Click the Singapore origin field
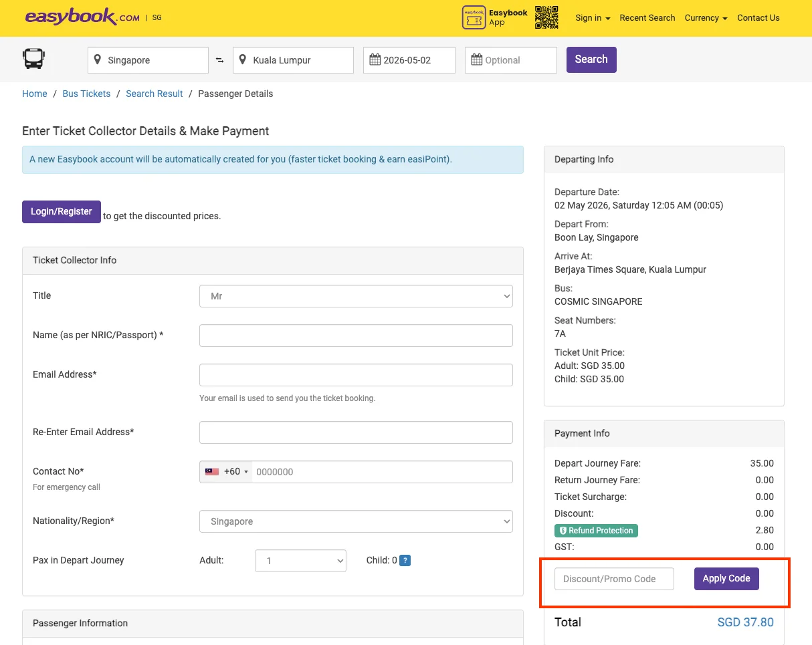 pyautogui.click(x=148, y=60)
